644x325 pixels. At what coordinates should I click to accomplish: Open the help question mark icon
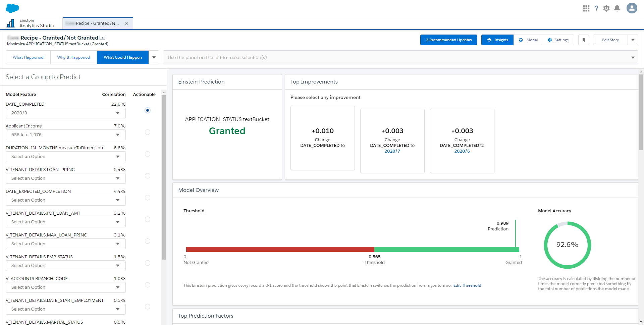(596, 8)
